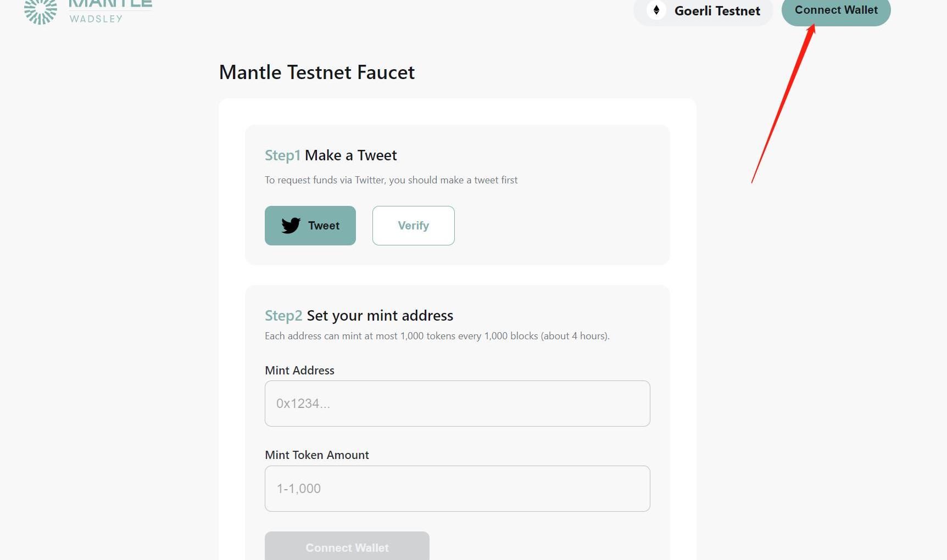947x560 pixels.
Task: Click the 'To request funds via Twitter' text
Action: (x=391, y=180)
